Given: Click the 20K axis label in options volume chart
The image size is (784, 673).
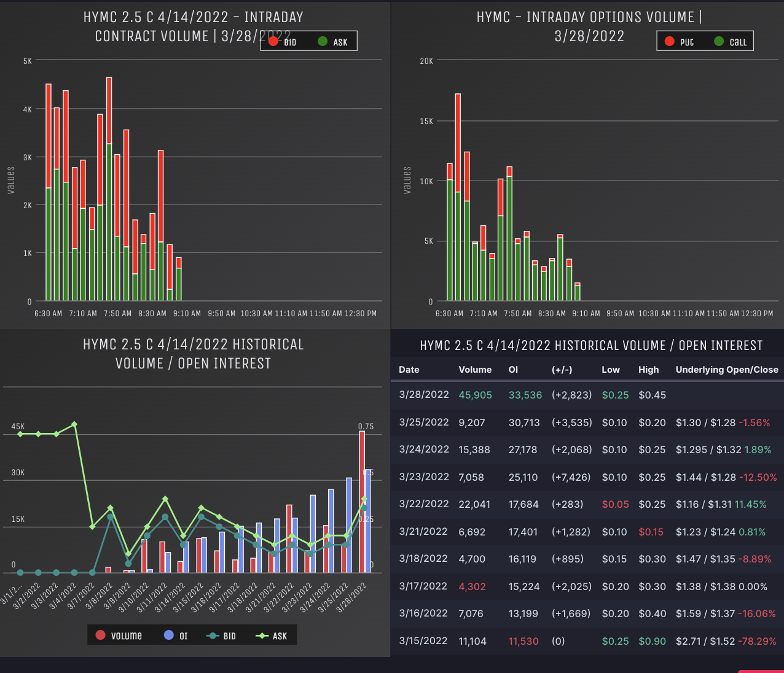Looking at the screenshot, I should point(426,61).
